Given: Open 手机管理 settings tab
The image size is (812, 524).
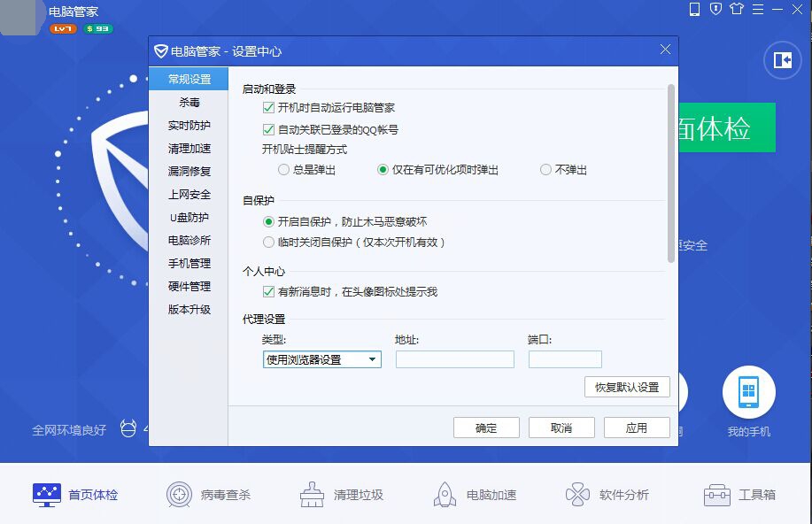Looking at the screenshot, I should click(189, 264).
